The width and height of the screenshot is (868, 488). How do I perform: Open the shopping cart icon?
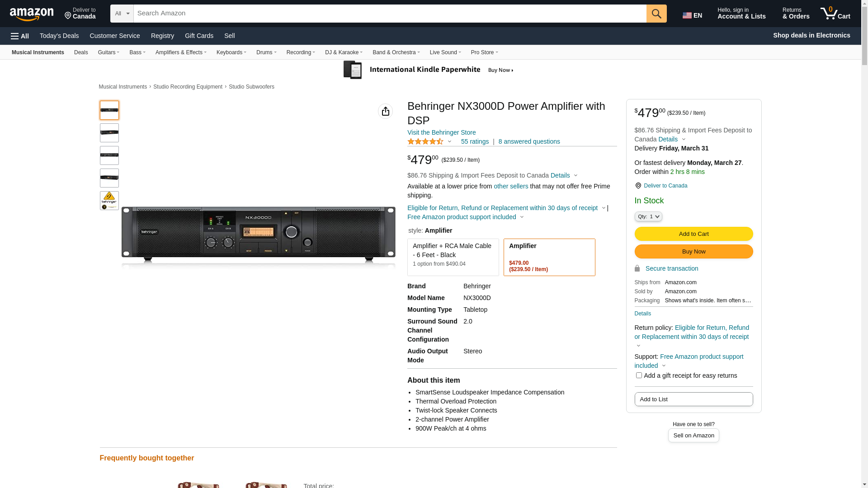tap(835, 14)
